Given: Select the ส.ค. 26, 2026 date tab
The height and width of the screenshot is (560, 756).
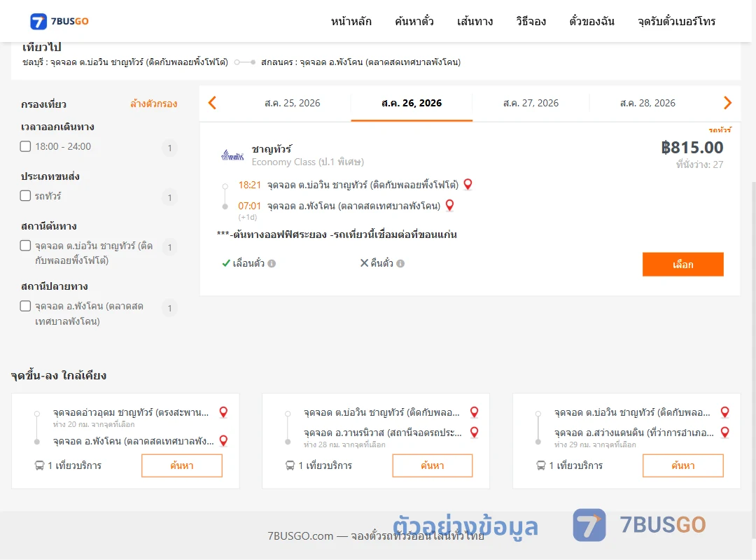Looking at the screenshot, I should tap(412, 103).
